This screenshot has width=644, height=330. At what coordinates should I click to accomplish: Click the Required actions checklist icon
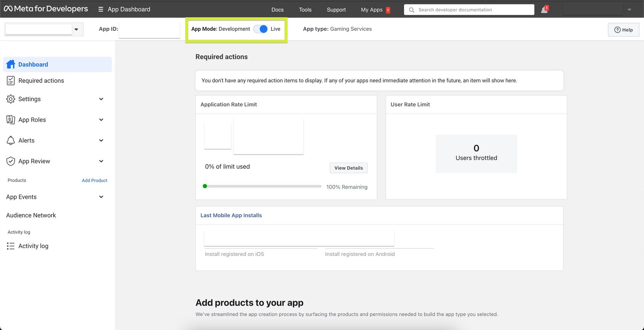[11, 81]
